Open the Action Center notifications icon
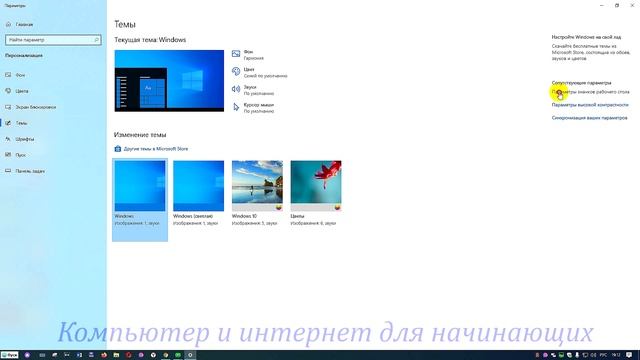The width and height of the screenshot is (640, 360). (629, 355)
